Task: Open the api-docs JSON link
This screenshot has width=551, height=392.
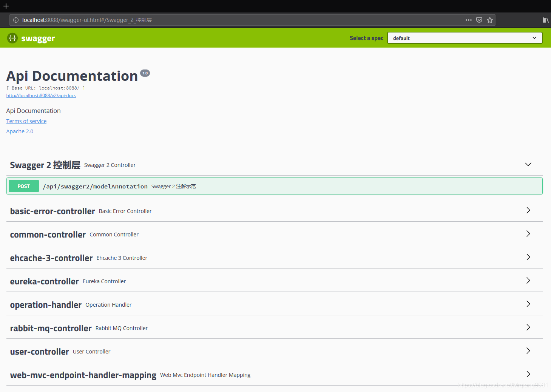Action: [41, 96]
